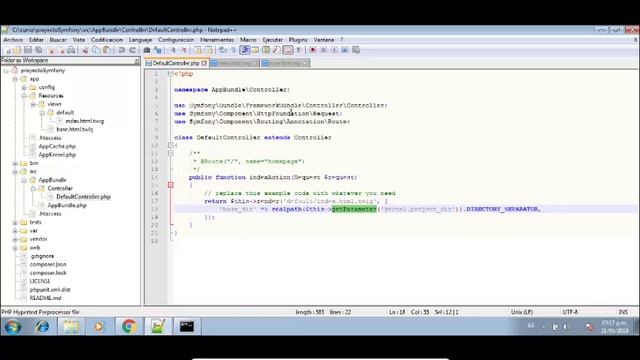Open the Document Map toolbar icon
Screen dimensions: 640x360
266,50
